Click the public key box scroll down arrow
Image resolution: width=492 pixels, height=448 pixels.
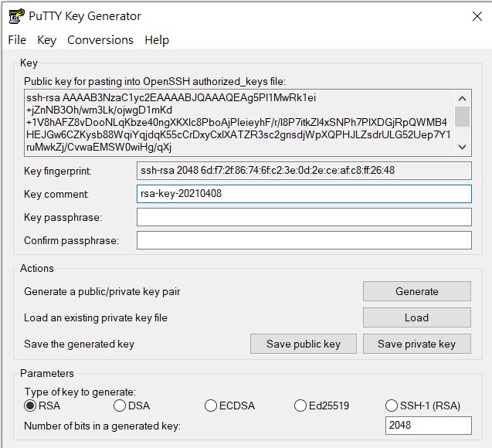[462, 147]
